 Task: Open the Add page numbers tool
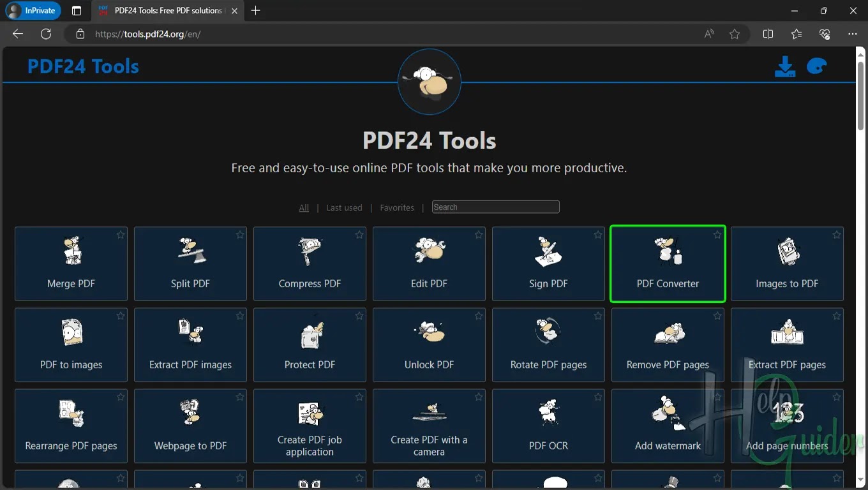[787, 426]
